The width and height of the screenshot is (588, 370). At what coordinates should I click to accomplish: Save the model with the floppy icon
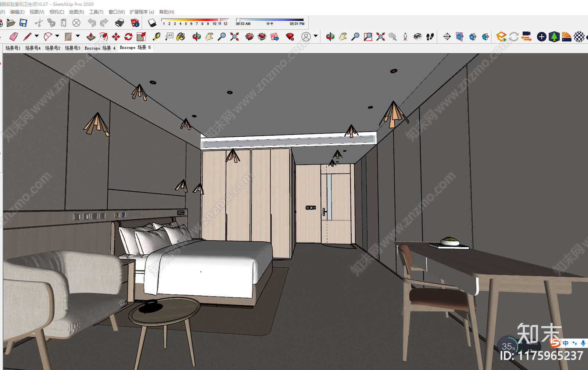coord(23,23)
